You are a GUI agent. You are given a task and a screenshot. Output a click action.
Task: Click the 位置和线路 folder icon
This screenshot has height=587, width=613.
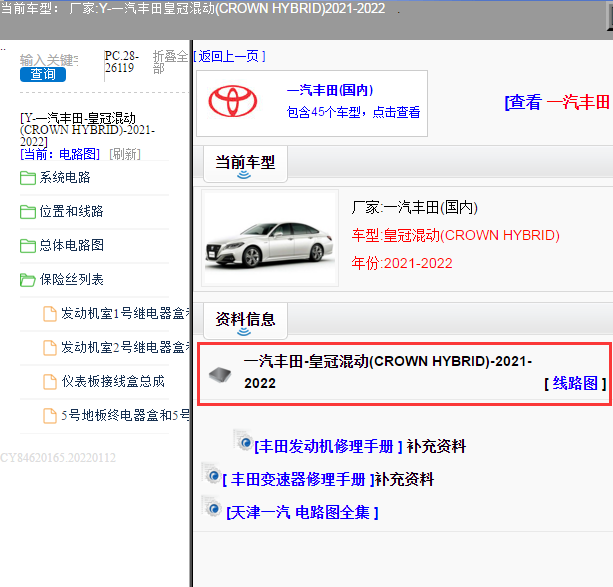tap(28, 212)
